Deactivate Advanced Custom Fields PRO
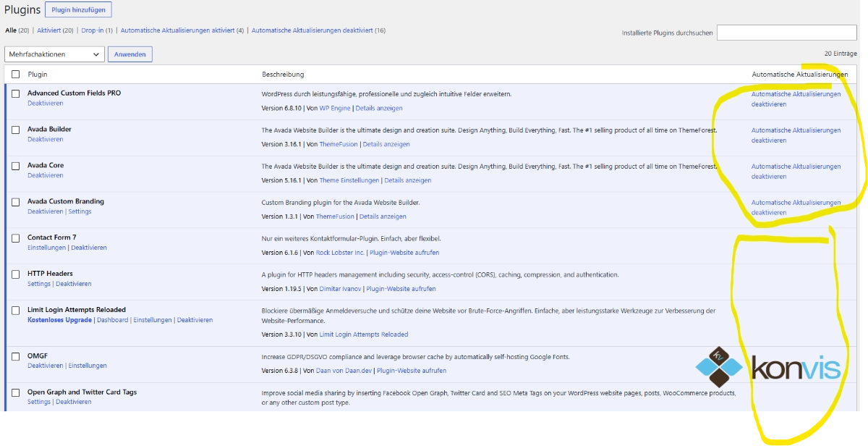The height and width of the screenshot is (446, 868). coord(46,104)
